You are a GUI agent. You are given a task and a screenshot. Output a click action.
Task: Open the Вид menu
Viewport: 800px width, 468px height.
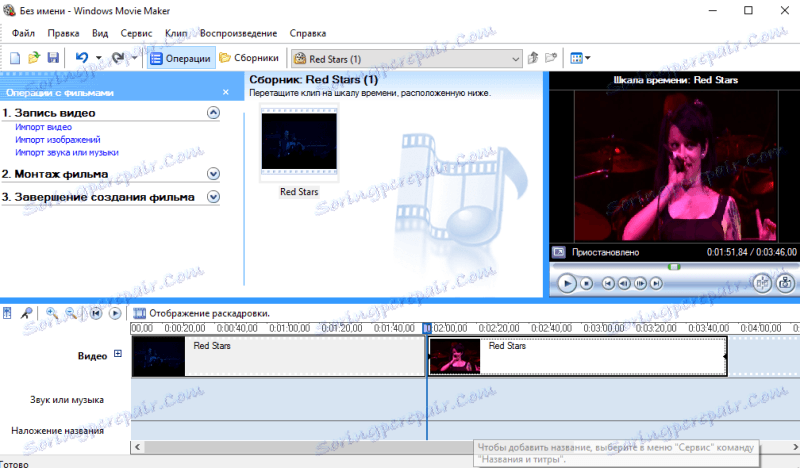(100, 33)
